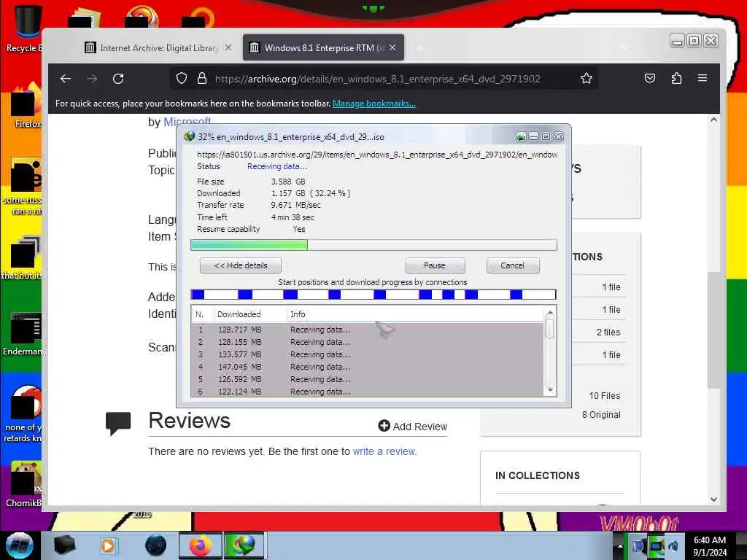Select connection row 1 with 128.717 MB
Image resolution: width=747 pixels, height=560 pixels.
367,330
